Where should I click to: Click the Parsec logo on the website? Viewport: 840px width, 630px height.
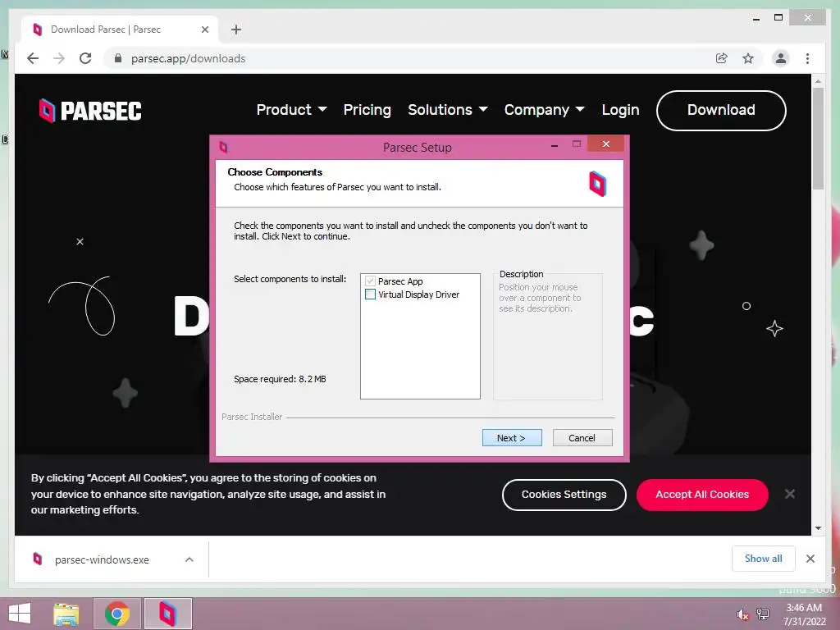coord(90,111)
